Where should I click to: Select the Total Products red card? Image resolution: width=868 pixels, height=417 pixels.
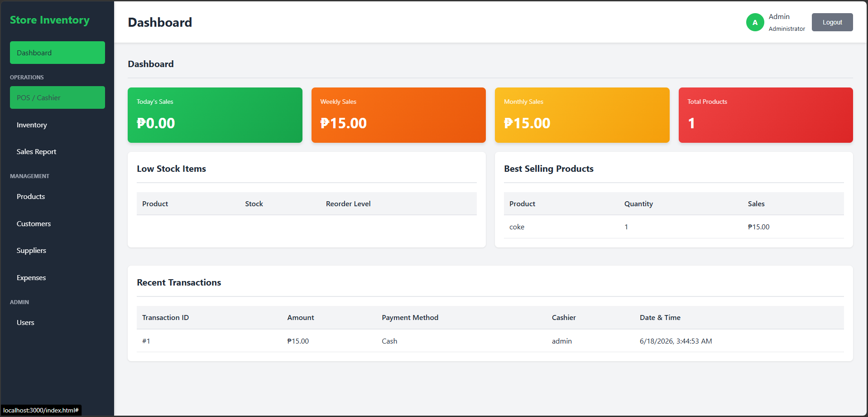(766, 115)
